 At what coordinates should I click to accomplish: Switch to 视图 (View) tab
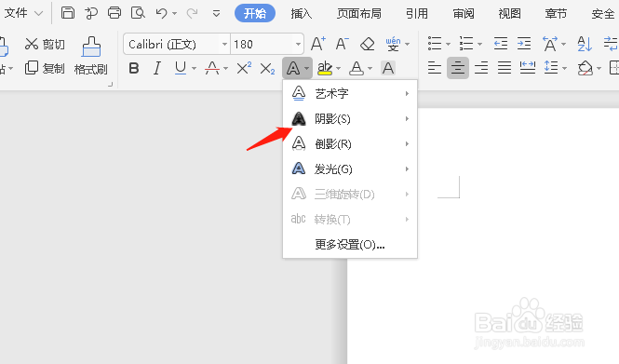tap(510, 13)
